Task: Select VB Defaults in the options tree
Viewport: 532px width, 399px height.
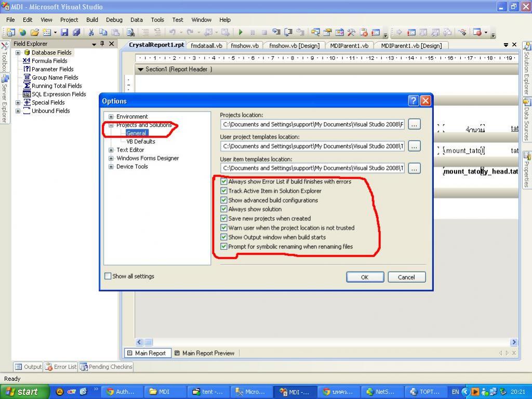Action: [140, 141]
